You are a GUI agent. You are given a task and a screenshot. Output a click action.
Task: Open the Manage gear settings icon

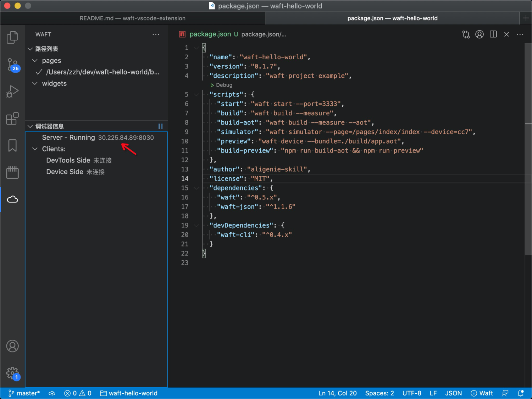[13, 373]
